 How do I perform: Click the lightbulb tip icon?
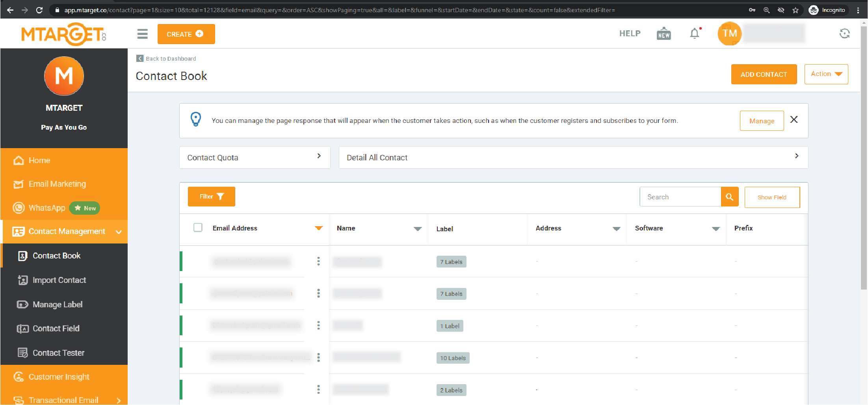click(196, 119)
